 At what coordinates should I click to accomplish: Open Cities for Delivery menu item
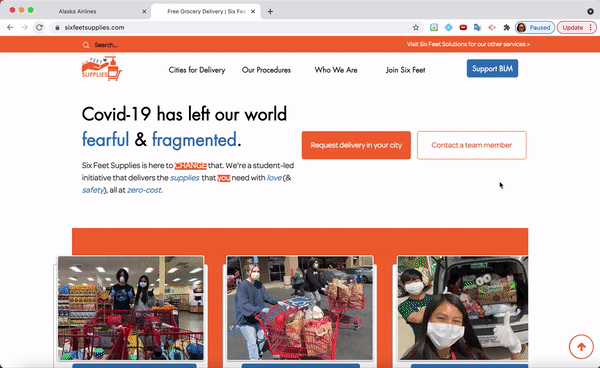click(x=197, y=70)
